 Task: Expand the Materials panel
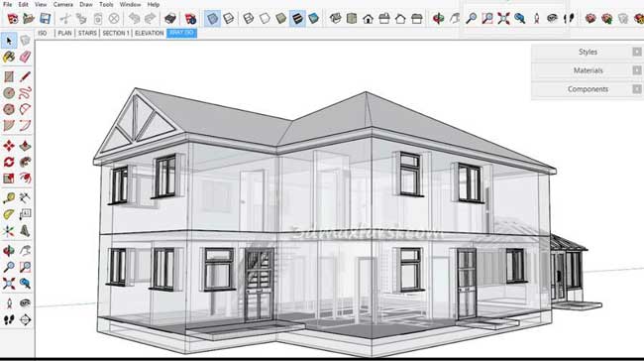pos(588,70)
